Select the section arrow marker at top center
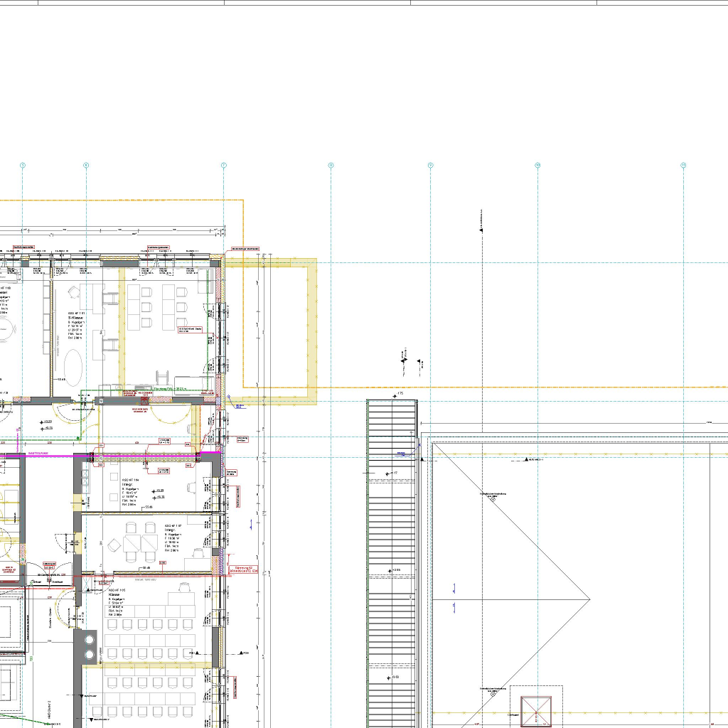The height and width of the screenshot is (728, 728). coord(481,229)
